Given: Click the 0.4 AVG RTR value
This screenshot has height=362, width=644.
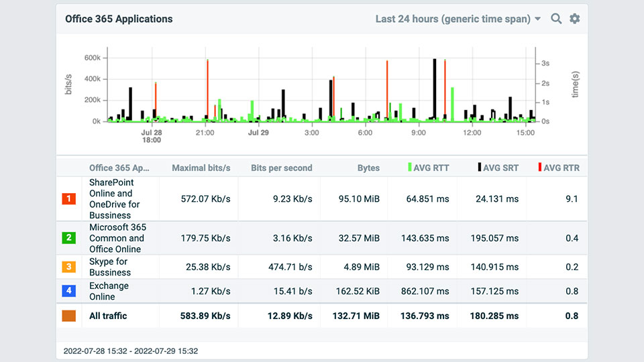Looking at the screenshot, I should [572, 238].
